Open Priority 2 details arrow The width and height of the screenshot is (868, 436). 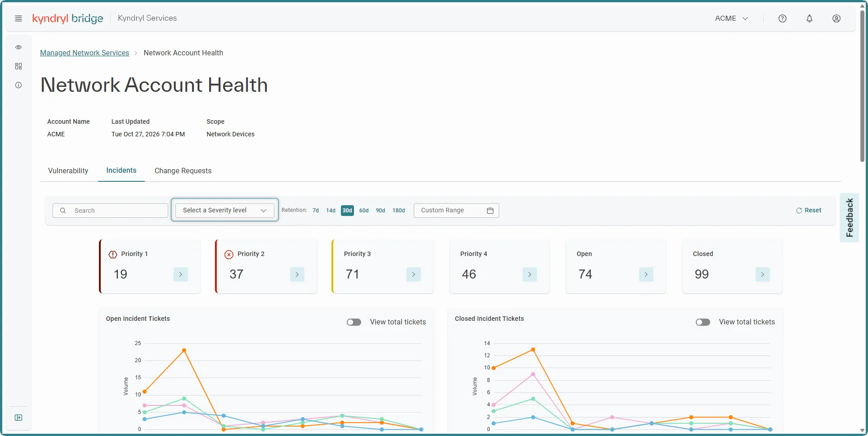(297, 274)
